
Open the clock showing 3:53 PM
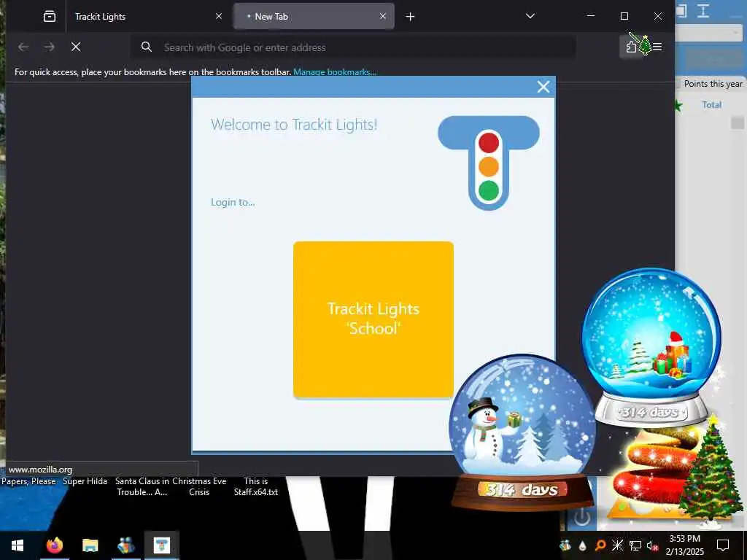coord(684,545)
